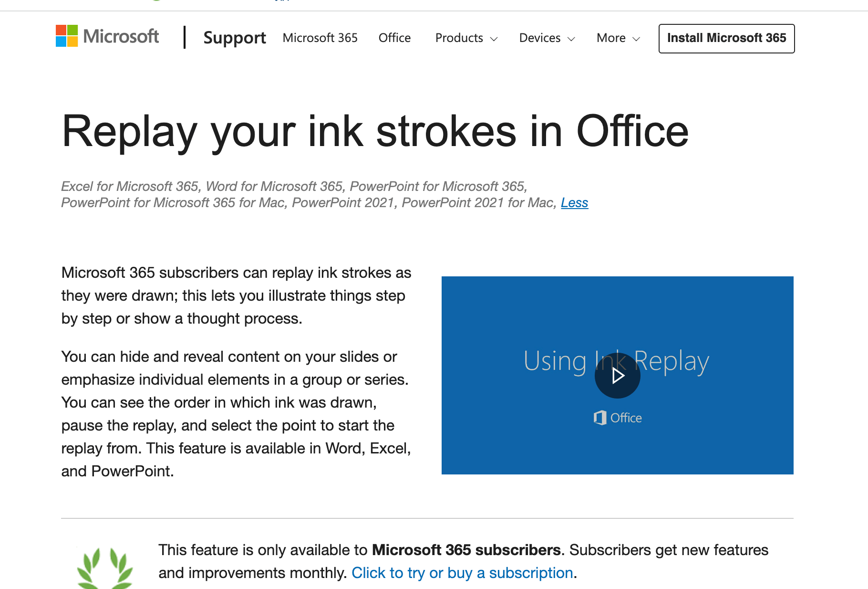This screenshot has width=868, height=589.
Task: Click the page title Replay your ink strokes
Action: 375,132
